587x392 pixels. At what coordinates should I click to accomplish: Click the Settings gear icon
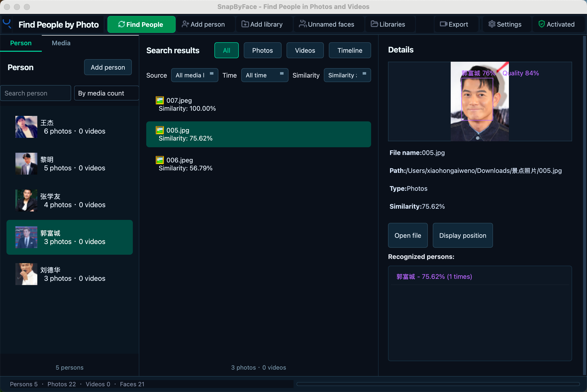(492, 24)
